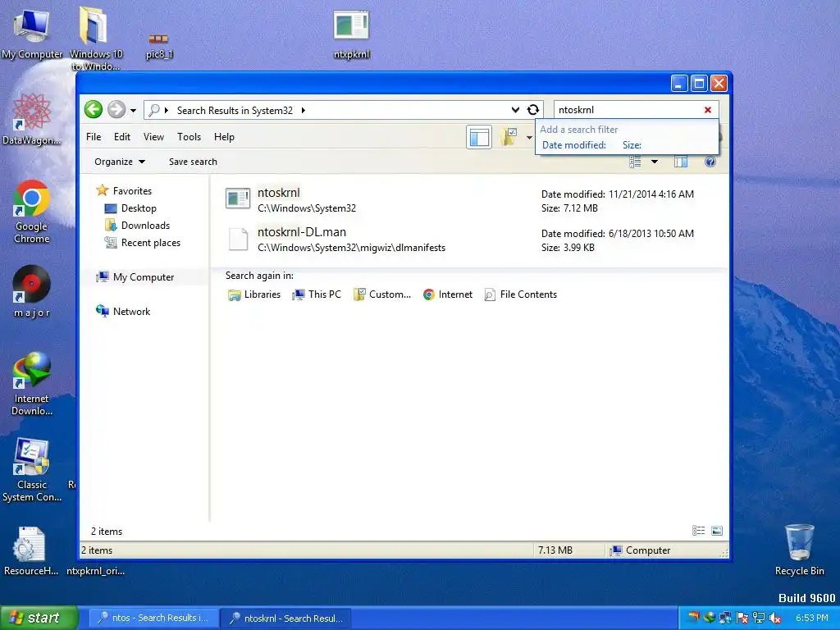840x630 pixels.
Task: Open the recent locations dropdown arrow
Action: pyautogui.click(x=134, y=111)
